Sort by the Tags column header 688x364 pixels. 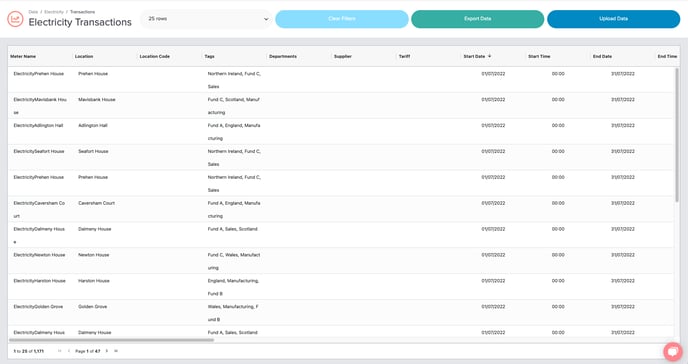pyautogui.click(x=209, y=56)
